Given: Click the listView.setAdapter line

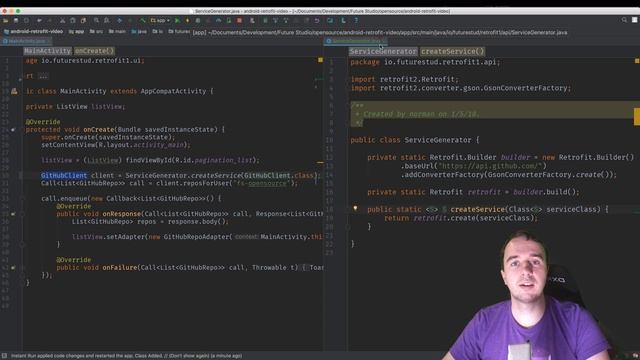Looking at the screenshot, I should (x=197, y=237).
